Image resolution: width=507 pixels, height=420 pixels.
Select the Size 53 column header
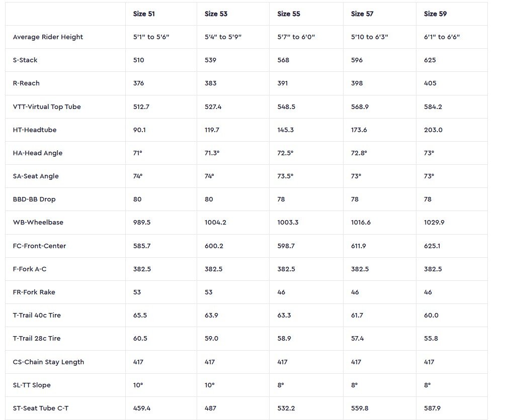216,14
